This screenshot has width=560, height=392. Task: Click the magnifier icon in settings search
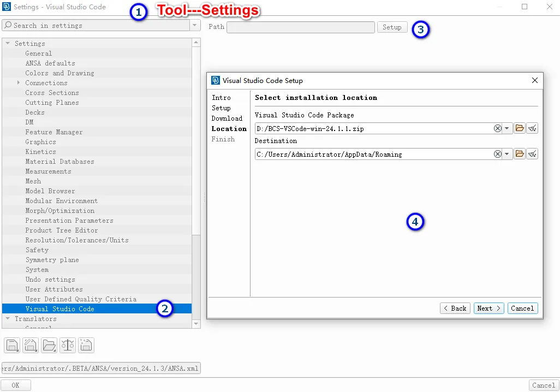tap(8, 25)
